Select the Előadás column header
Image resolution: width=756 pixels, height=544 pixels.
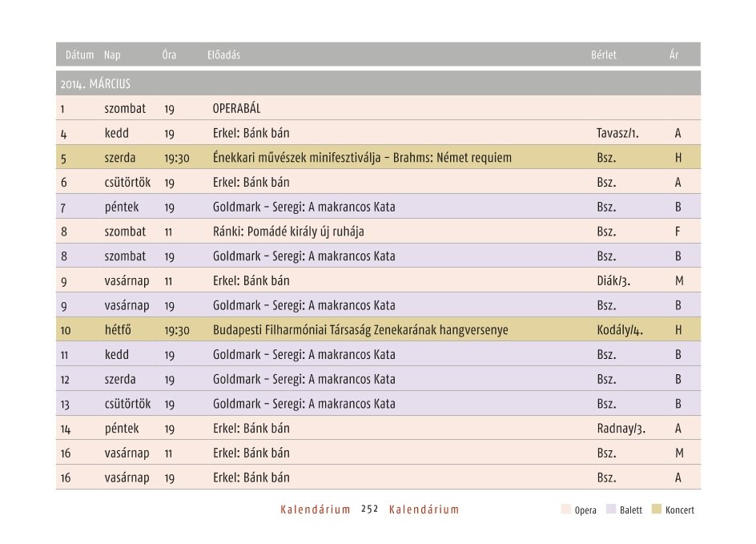pyautogui.click(x=223, y=55)
